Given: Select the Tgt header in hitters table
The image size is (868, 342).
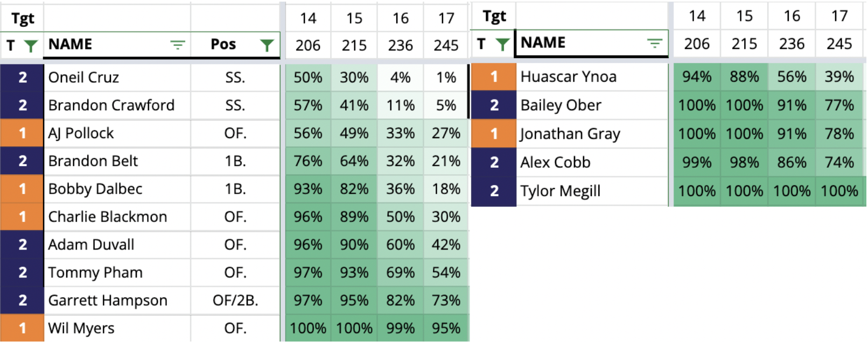Looking at the screenshot, I should click(23, 19).
